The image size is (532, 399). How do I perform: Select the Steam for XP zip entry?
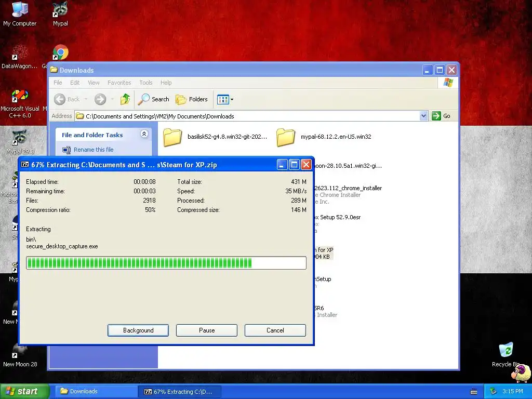[x=324, y=253]
